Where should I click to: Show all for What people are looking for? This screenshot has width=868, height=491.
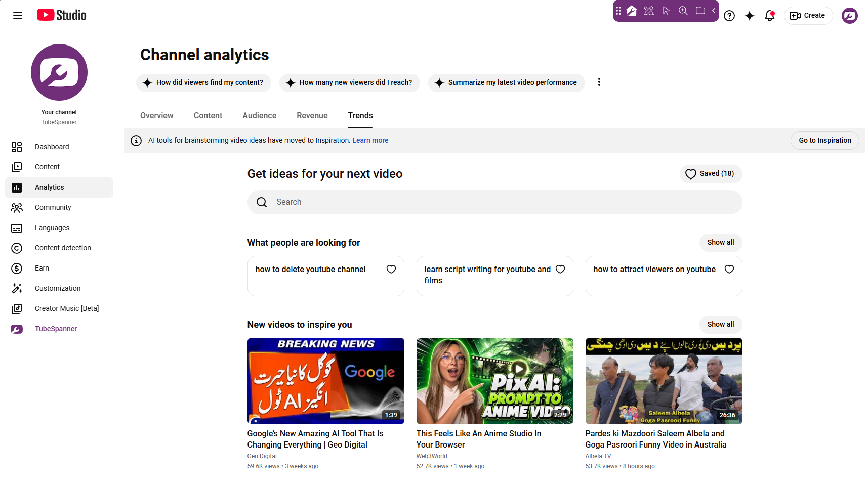tap(721, 243)
